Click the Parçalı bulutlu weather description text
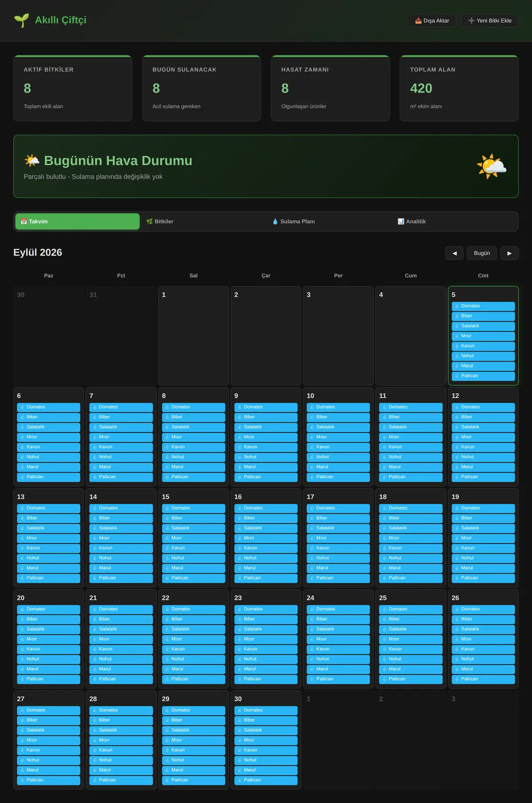This screenshot has width=532, height=803. click(x=93, y=177)
